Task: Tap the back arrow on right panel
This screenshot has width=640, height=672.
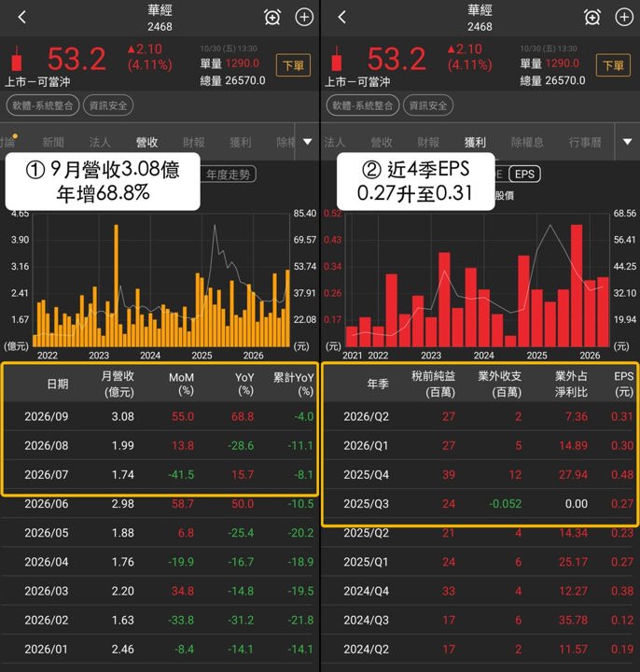Action: pyautogui.click(x=341, y=17)
